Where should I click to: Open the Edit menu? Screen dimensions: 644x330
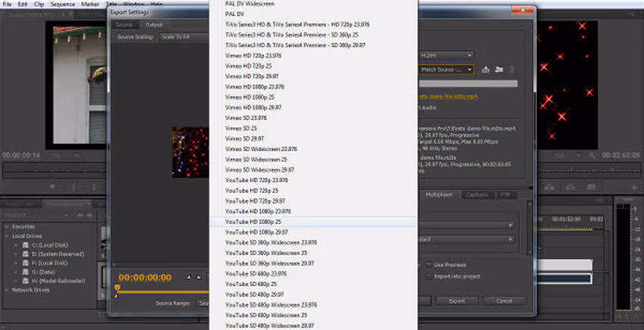click(23, 4)
